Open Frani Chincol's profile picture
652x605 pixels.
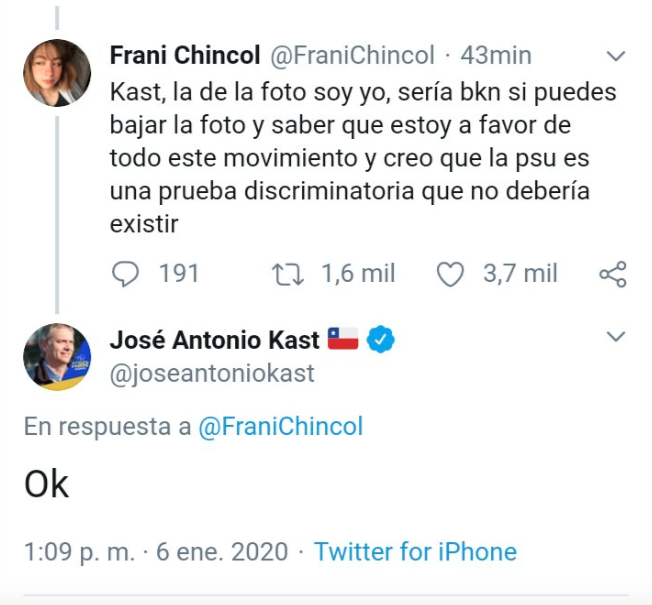tap(57, 73)
